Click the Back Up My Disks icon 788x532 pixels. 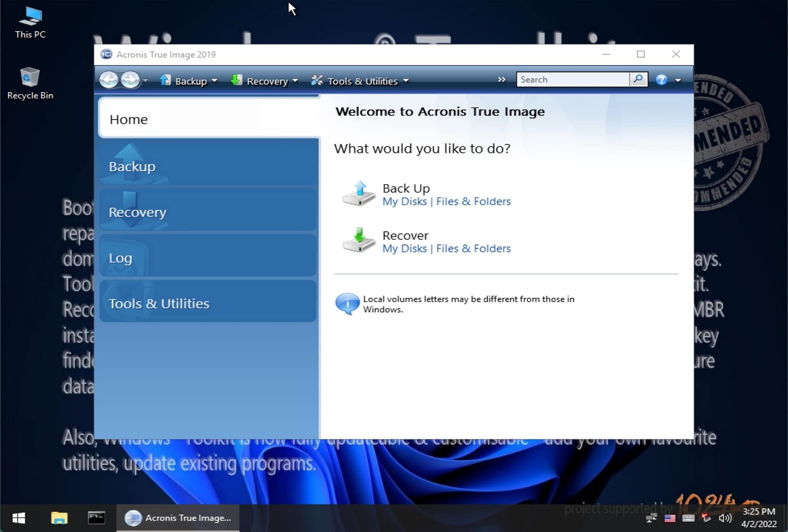click(x=359, y=194)
